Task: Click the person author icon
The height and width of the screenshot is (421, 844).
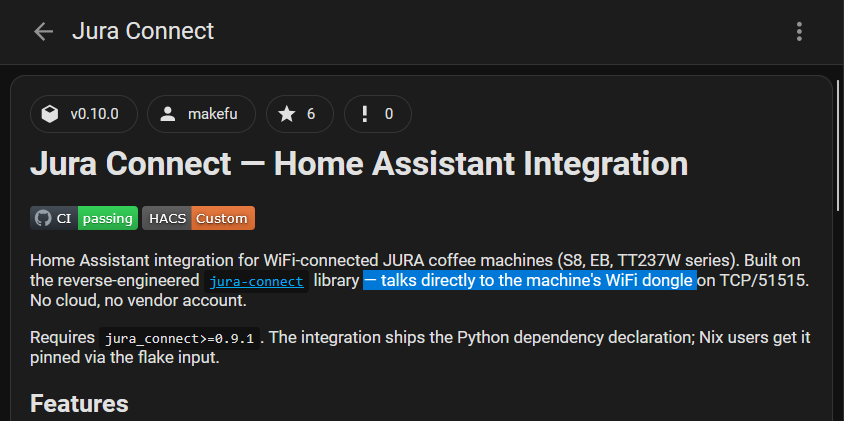Action: (x=168, y=114)
